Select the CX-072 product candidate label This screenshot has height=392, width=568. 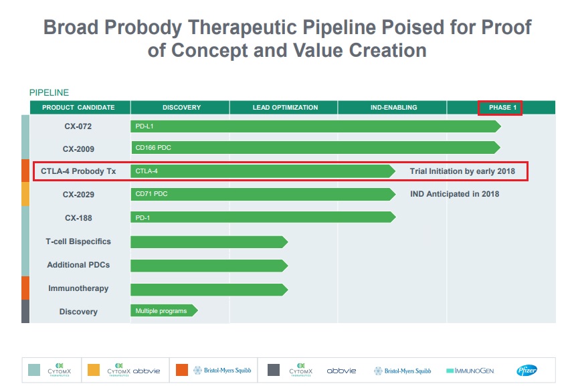tap(78, 126)
